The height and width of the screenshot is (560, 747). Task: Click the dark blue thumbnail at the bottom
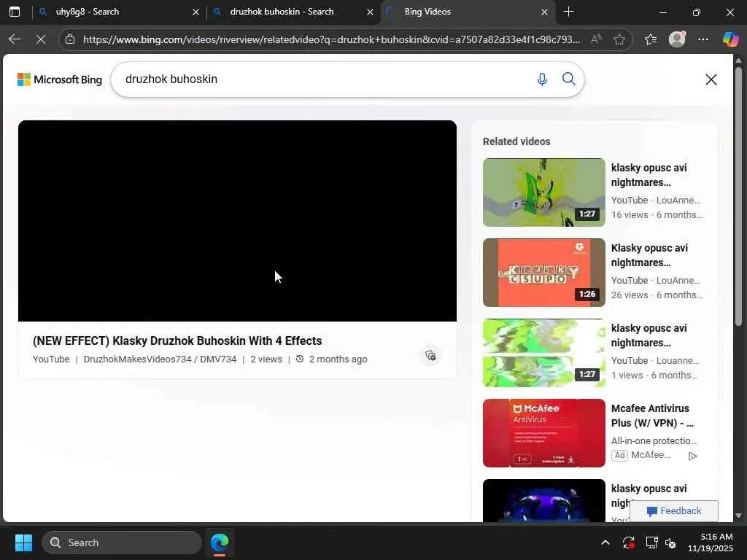point(543,500)
